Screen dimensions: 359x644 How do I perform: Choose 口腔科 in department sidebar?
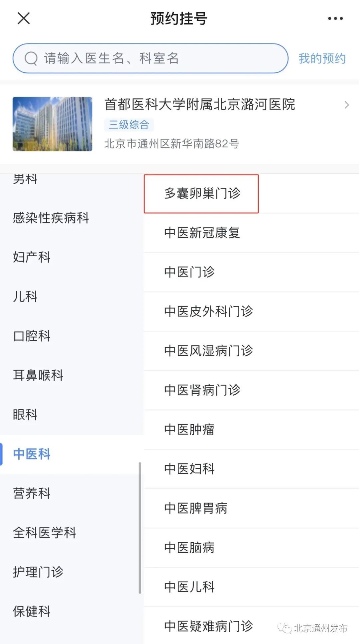point(32,336)
